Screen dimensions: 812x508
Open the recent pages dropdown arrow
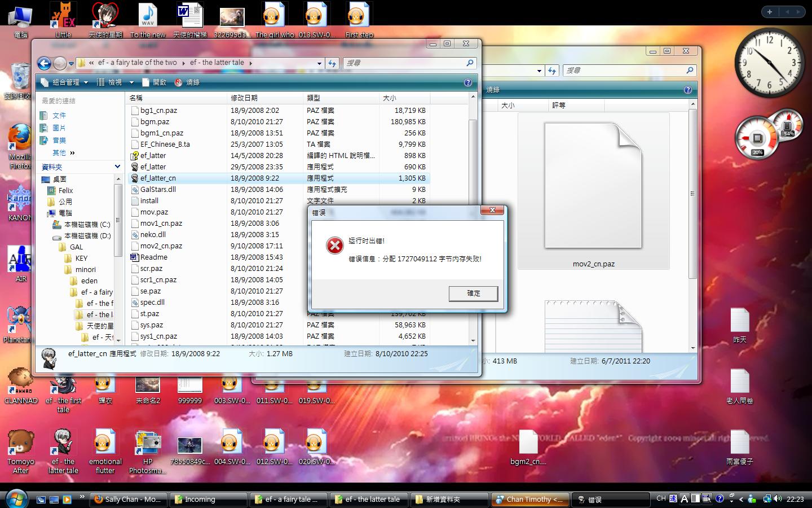(71, 64)
